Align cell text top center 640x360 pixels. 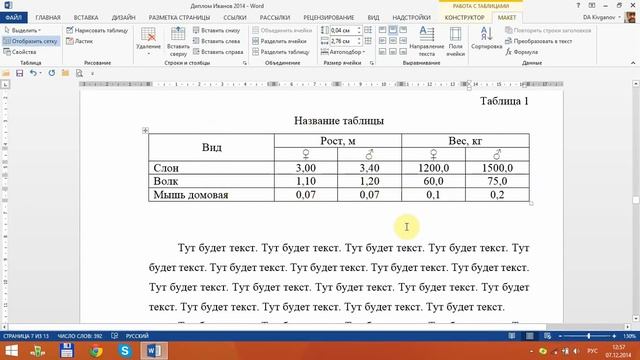click(x=393, y=30)
